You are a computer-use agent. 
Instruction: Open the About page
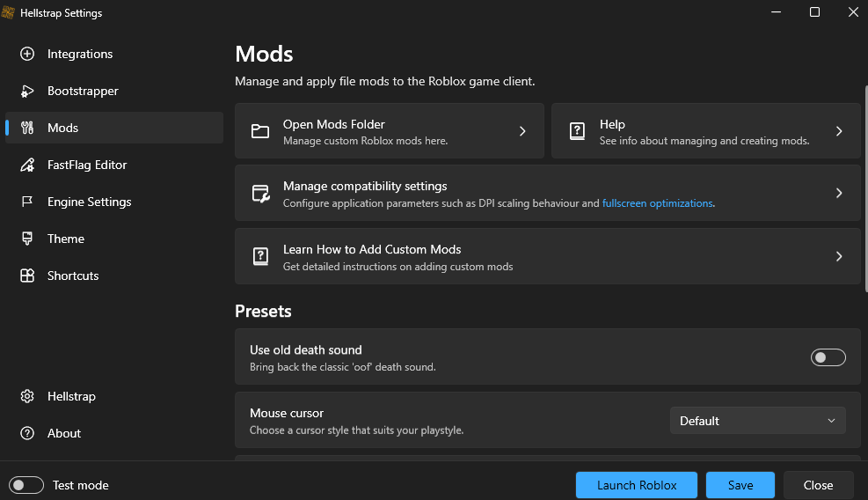point(114,433)
